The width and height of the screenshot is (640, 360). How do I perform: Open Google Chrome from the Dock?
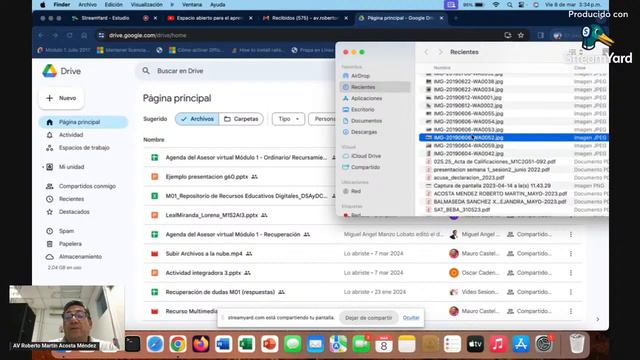click(178, 344)
